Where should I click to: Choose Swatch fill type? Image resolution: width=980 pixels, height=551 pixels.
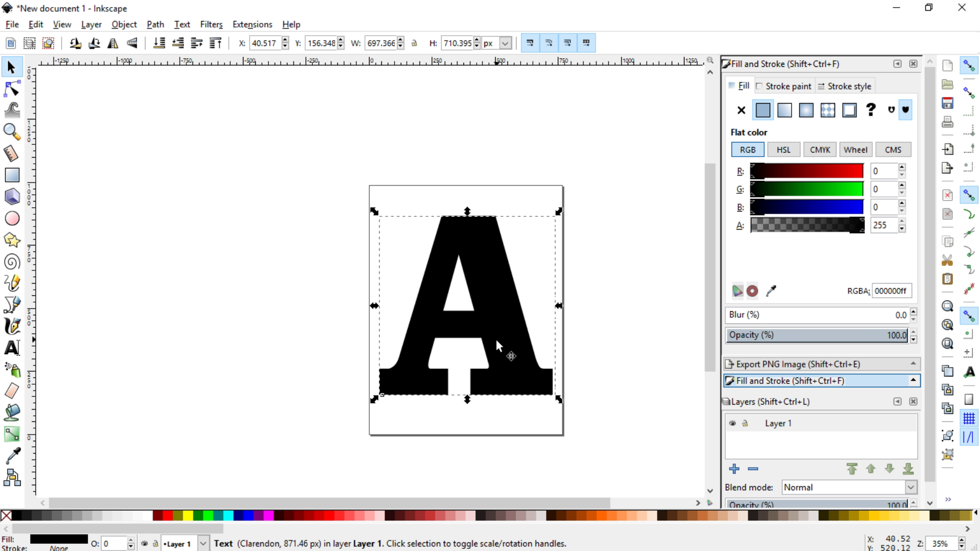pos(849,110)
